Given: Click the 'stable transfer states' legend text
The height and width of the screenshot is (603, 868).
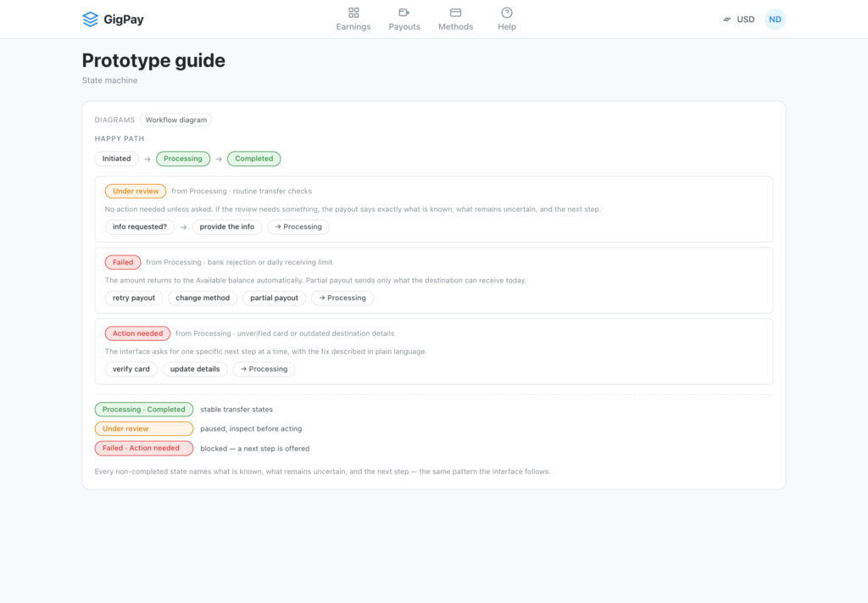Looking at the screenshot, I should pos(236,409).
